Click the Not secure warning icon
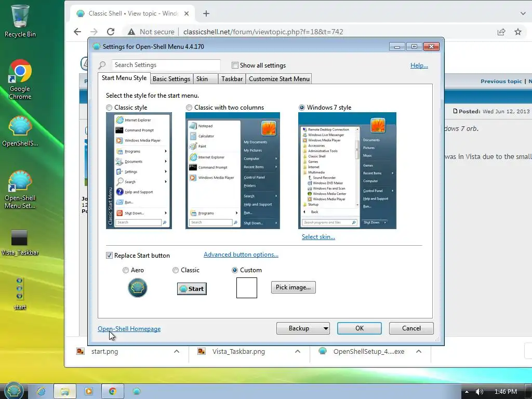532x399 pixels. coord(131,32)
